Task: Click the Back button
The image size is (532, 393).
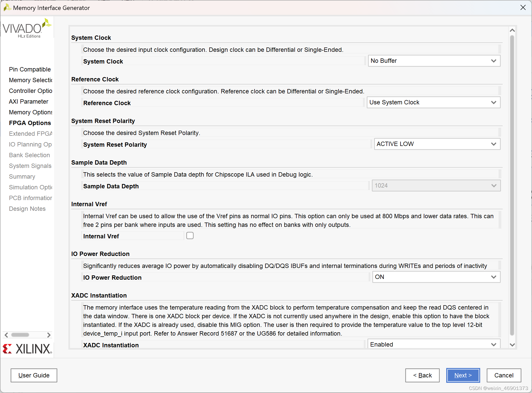Action: coord(422,375)
